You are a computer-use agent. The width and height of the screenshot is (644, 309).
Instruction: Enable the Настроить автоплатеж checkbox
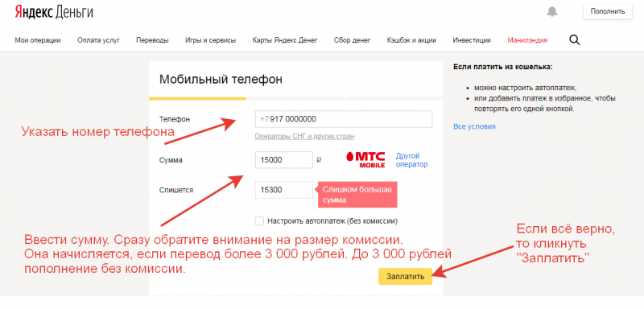pyautogui.click(x=259, y=221)
